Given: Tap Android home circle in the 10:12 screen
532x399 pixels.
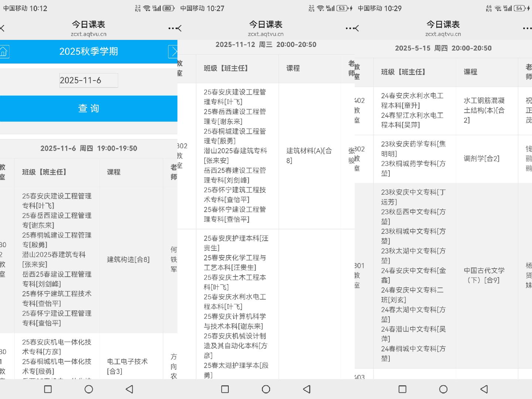Looking at the screenshot, I should click(x=89, y=389).
